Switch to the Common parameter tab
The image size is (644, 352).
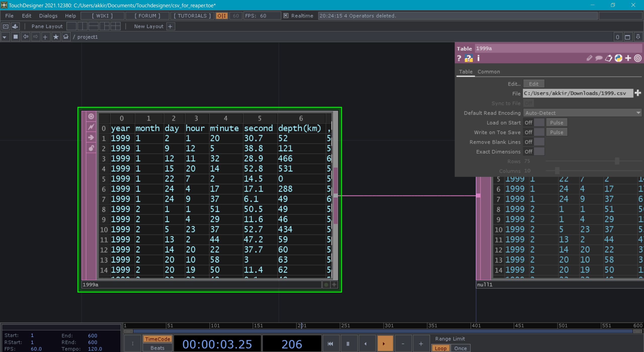tap(488, 72)
